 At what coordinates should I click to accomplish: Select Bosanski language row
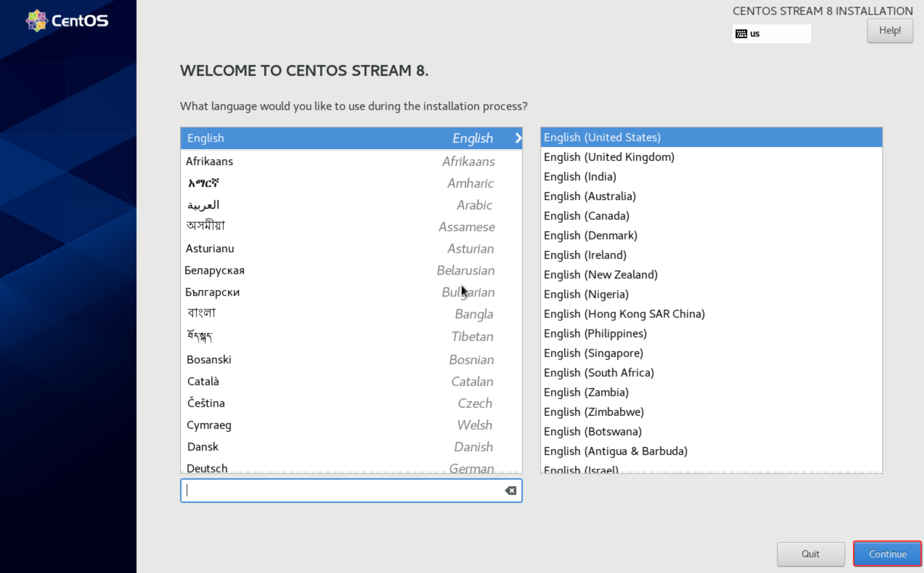351,359
